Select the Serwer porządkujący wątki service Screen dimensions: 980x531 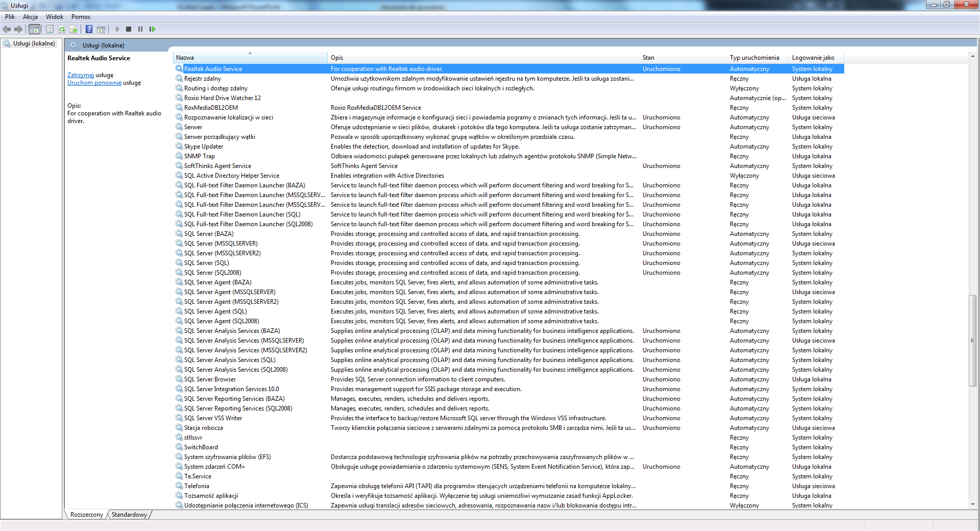[x=509, y=137]
